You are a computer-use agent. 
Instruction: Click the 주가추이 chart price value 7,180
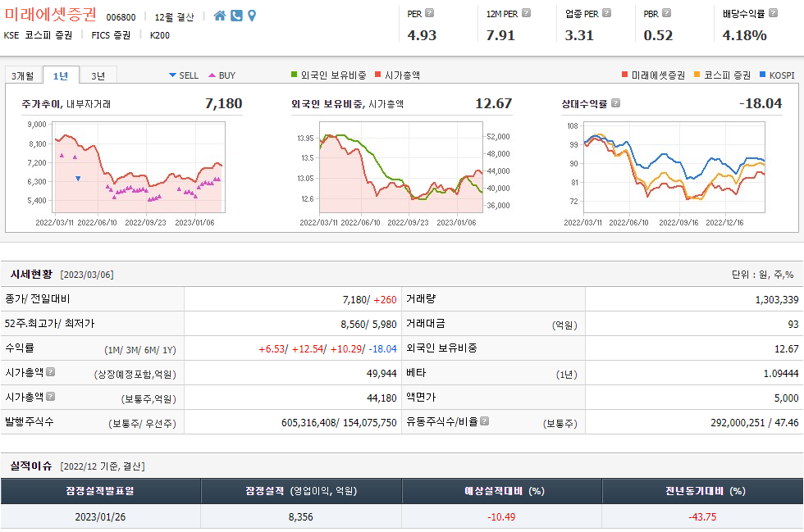223,103
